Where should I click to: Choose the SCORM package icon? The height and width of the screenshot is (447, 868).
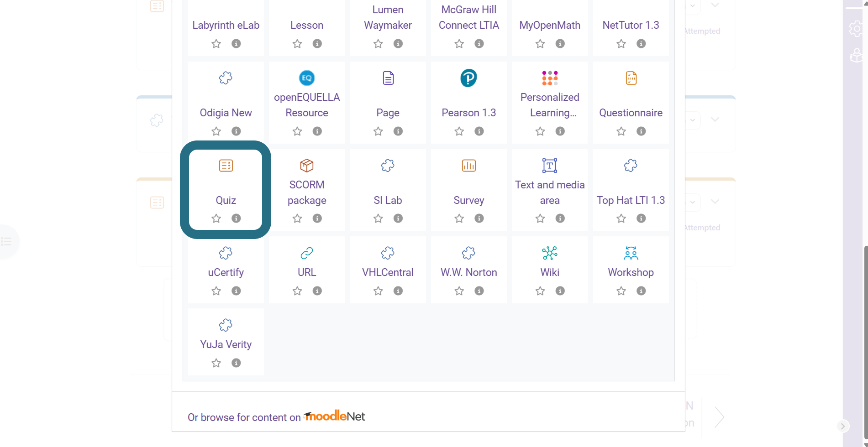307,166
